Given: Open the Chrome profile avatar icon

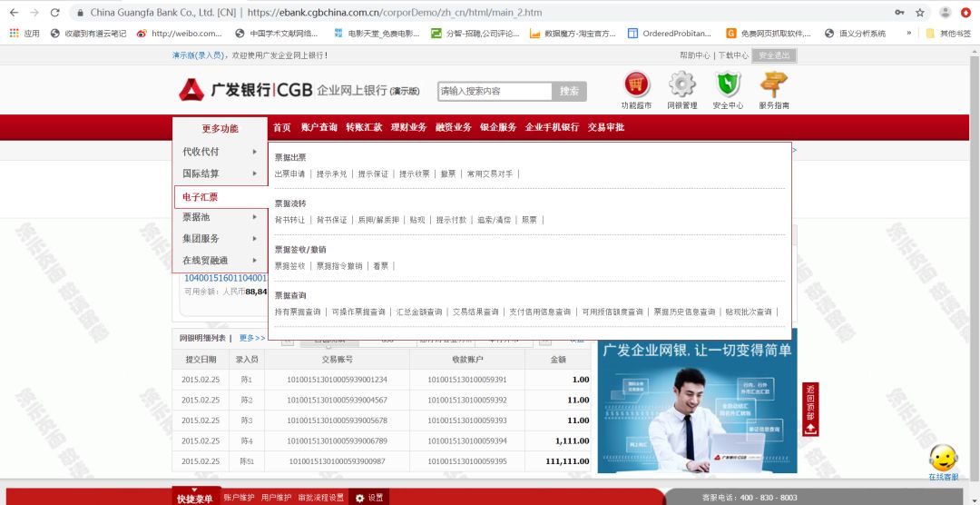Looking at the screenshot, I should 946,13.
